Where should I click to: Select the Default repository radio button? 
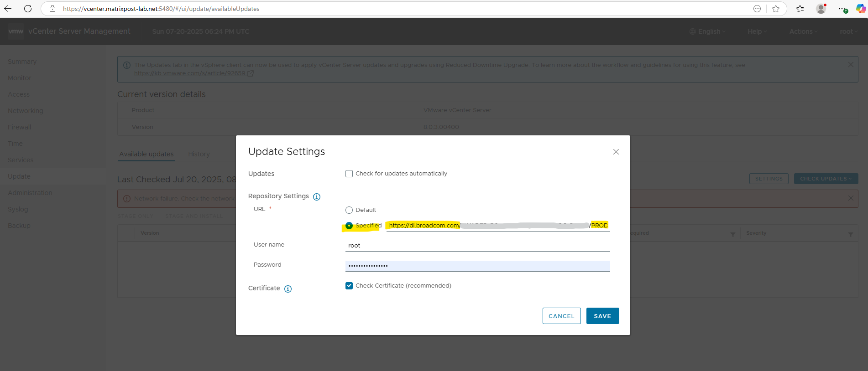[x=349, y=210]
